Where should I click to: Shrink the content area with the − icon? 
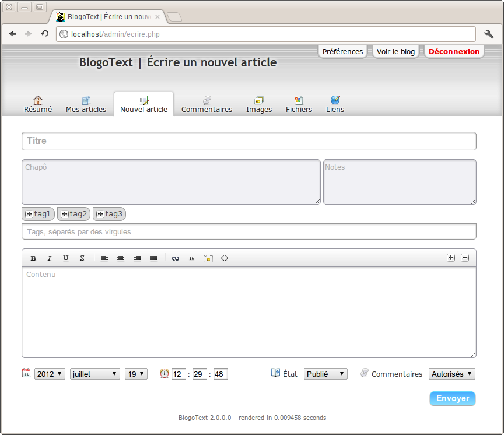tap(465, 257)
